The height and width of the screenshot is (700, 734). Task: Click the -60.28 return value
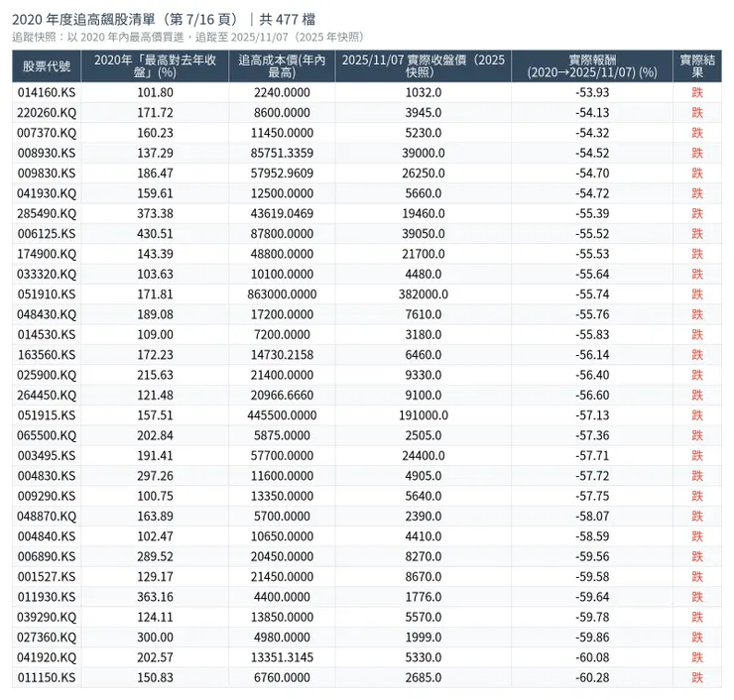tap(592, 677)
